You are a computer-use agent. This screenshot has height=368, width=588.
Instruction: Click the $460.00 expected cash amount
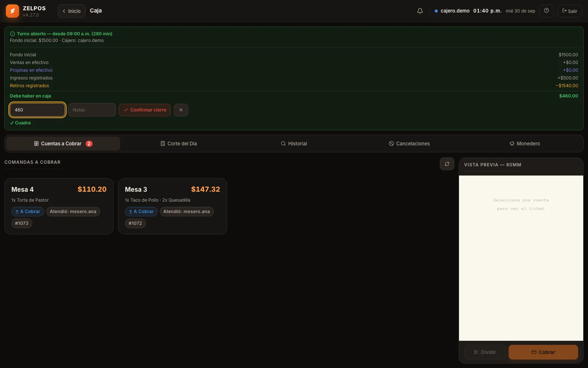(x=569, y=96)
